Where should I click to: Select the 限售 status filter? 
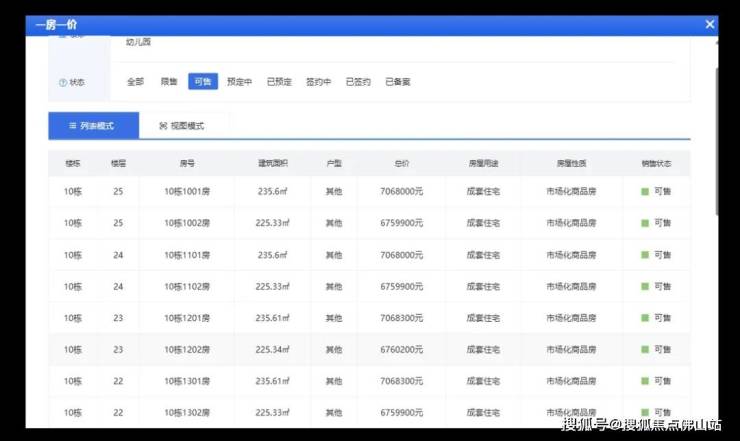pos(169,82)
